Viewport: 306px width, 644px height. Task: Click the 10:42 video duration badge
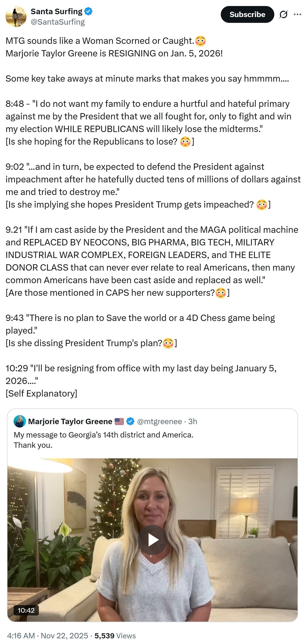pyautogui.click(x=26, y=610)
